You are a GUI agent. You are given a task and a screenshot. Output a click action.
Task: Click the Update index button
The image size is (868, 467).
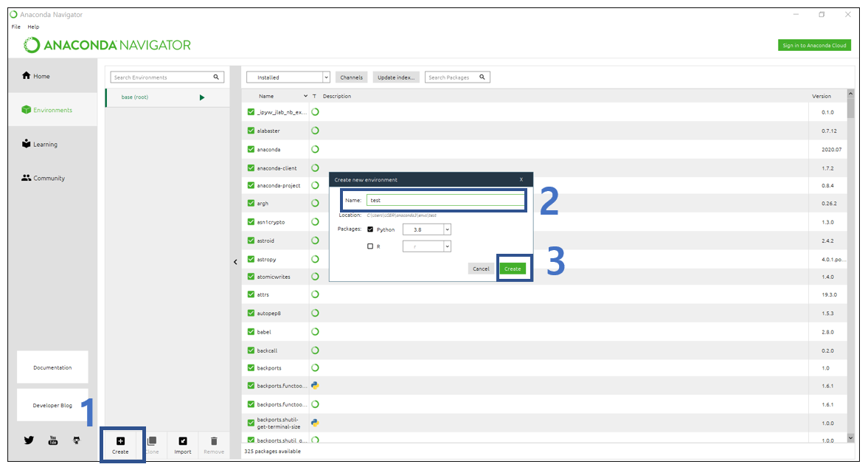click(396, 77)
